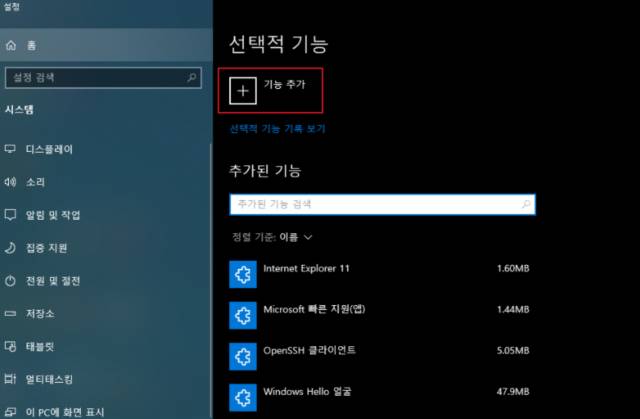Click the home icon beside 홈

tap(11, 45)
